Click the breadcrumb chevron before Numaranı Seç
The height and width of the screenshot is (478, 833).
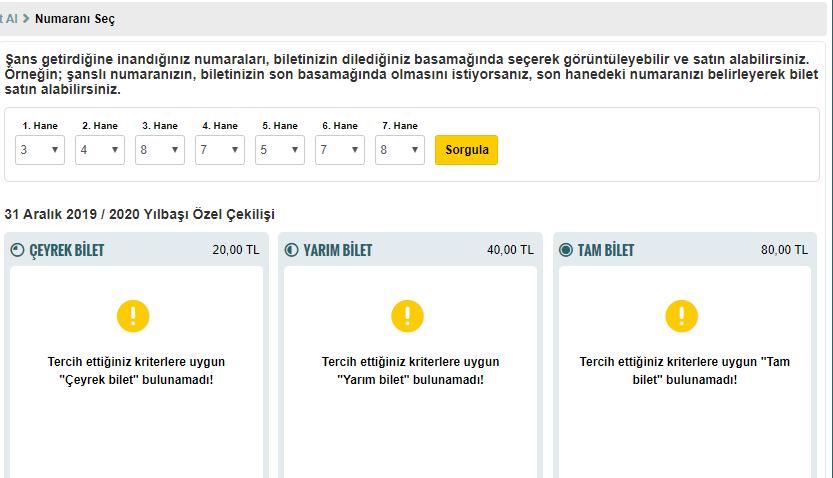click(26, 19)
